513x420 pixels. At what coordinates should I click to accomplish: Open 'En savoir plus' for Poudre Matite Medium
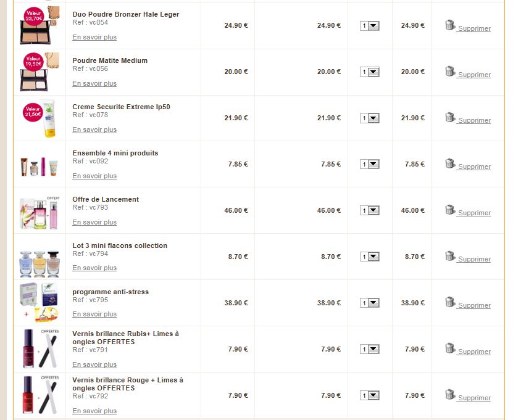pos(94,83)
